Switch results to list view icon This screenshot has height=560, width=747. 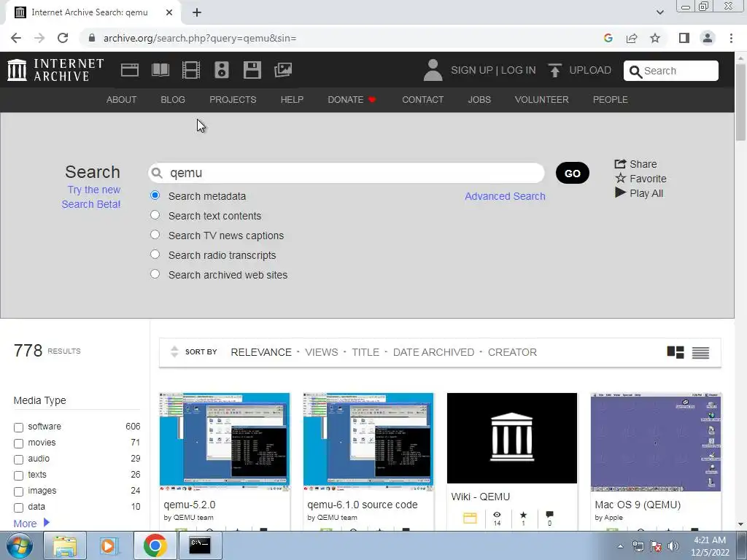coord(700,352)
